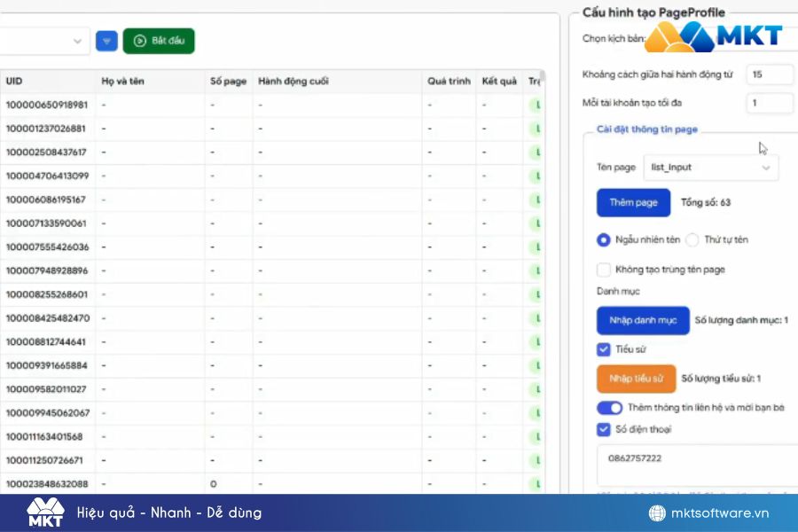
Task: Click the UID column header
Action: point(14,82)
